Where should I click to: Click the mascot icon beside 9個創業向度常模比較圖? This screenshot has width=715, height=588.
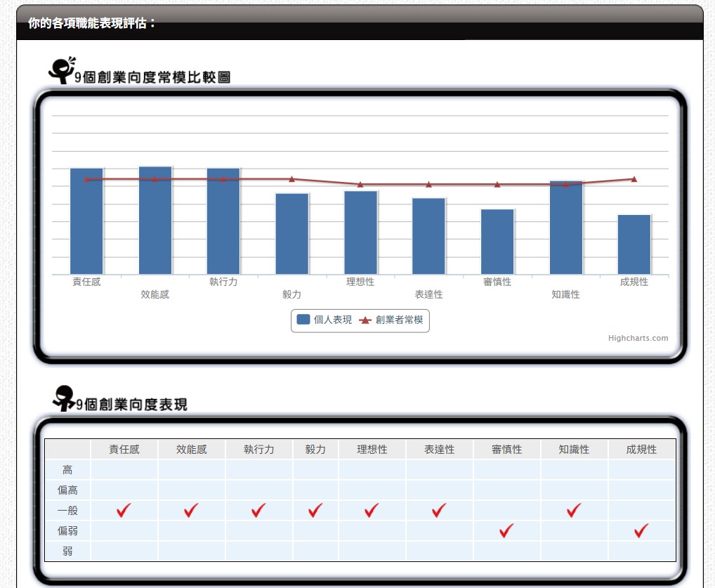coord(62,70)
